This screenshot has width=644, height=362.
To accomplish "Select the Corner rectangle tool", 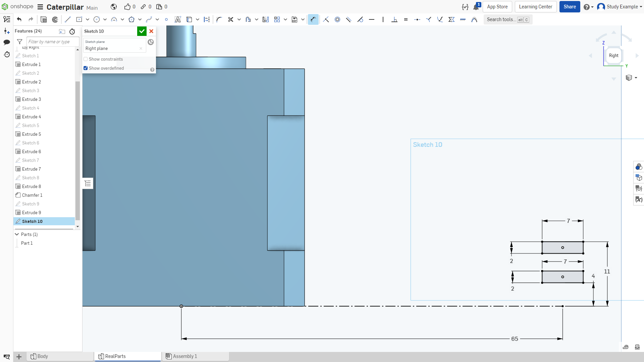I will 79,19.
